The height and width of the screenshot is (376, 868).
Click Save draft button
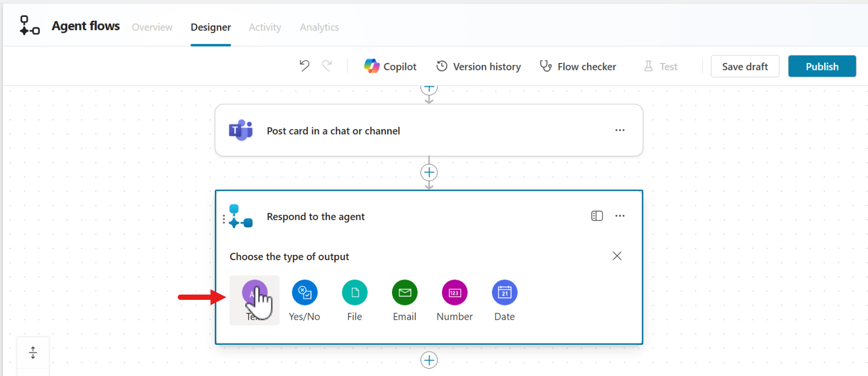pyautogui.click(x=744, y=67)
